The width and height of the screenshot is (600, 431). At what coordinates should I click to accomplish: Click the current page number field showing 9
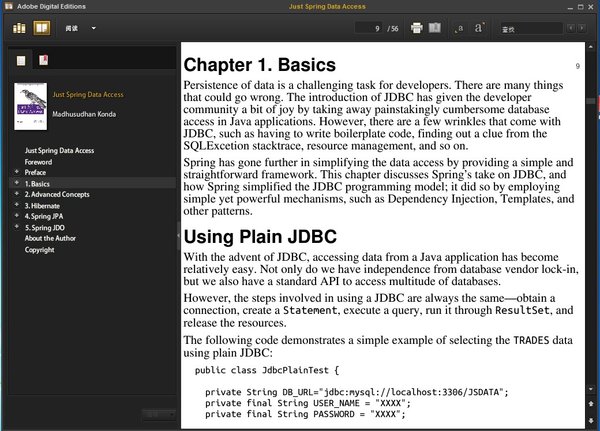click(x=369, y=28)
